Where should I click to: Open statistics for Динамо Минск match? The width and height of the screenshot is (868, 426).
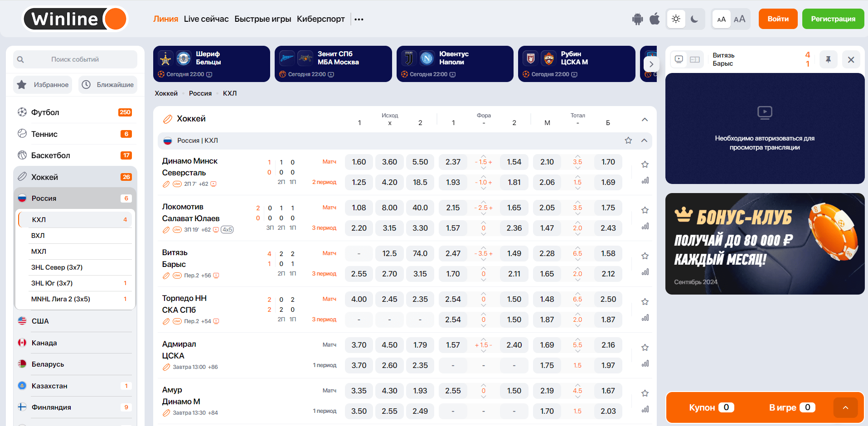click(x=645, y=180)
